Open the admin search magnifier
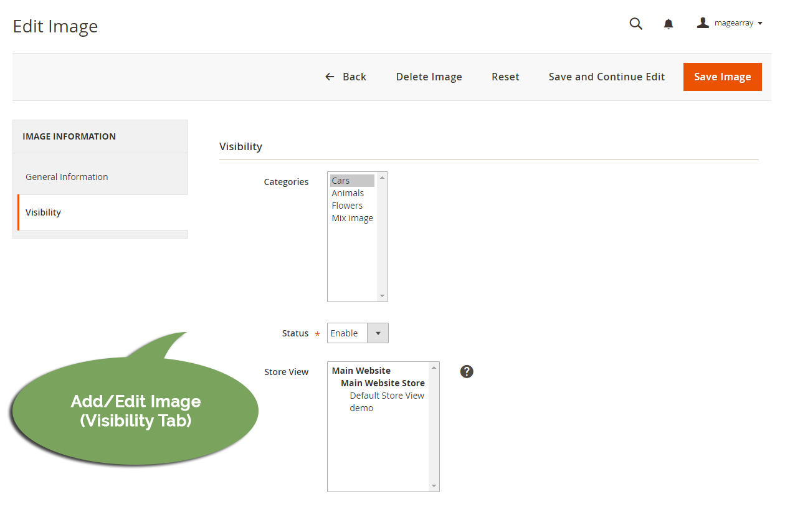The height and width of the screenshot is (532, 790). pos(635,23)
